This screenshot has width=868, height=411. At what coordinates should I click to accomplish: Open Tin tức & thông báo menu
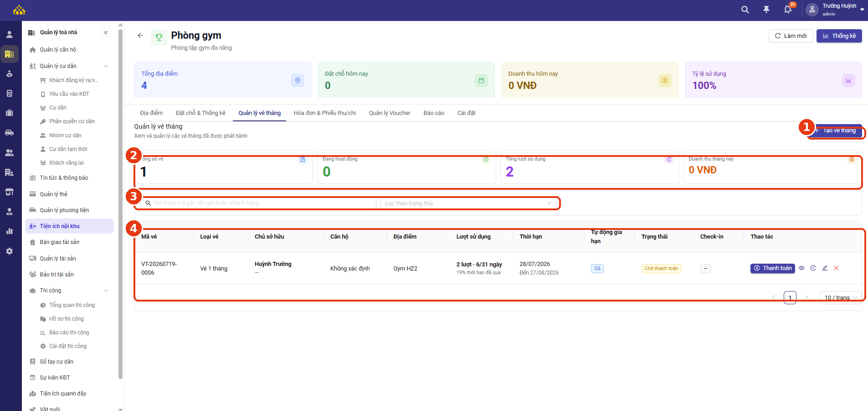point(69,178)
